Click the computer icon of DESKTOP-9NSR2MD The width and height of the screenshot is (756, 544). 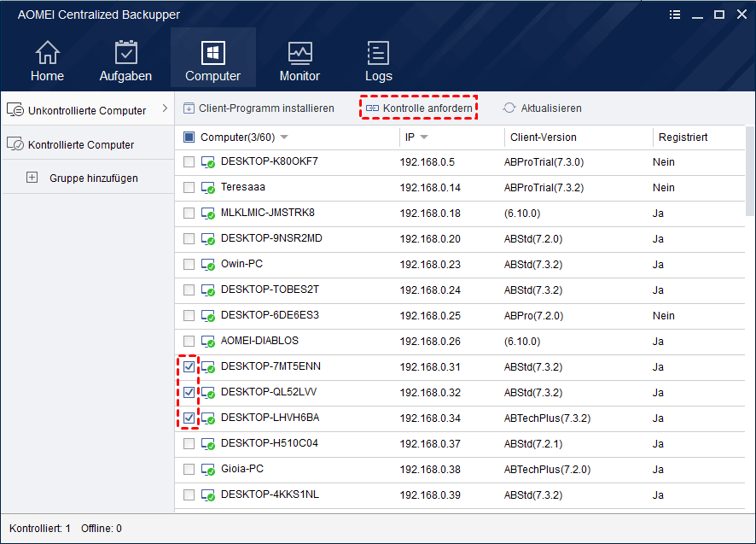208,239
